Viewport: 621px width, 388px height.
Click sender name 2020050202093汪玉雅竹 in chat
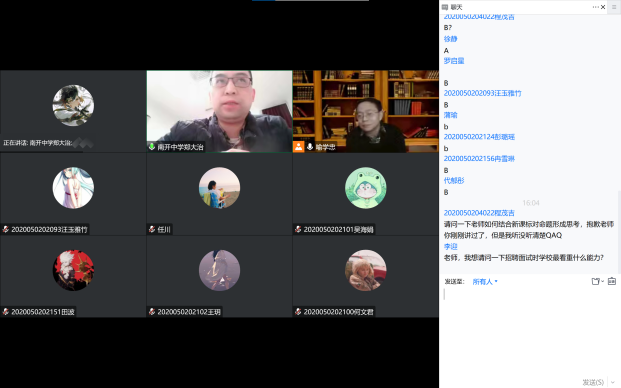(482, 93)
